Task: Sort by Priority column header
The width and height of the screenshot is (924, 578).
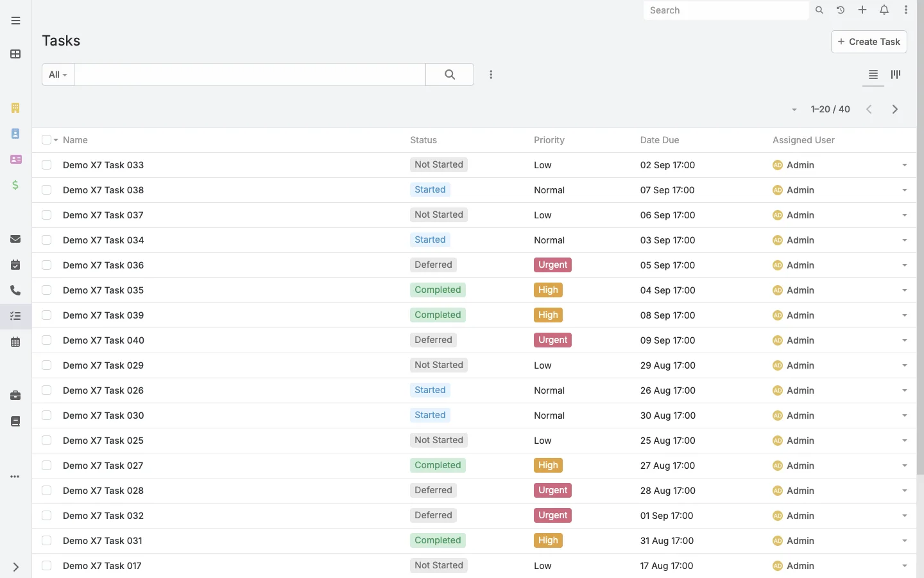Action: tap(549, 140)
